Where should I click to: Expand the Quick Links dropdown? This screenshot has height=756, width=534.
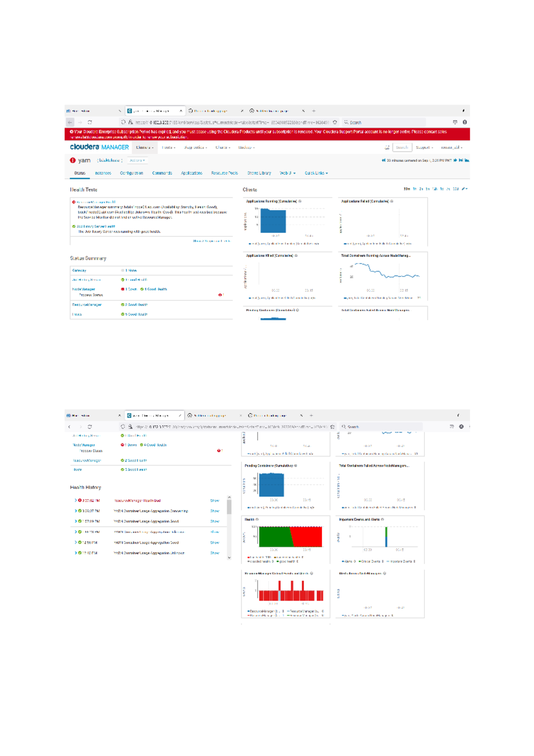pyautogui.click(x=316, y=173)
